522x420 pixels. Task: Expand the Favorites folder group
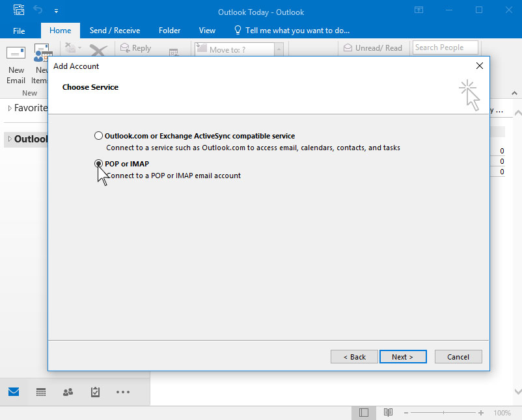point(10,108)
